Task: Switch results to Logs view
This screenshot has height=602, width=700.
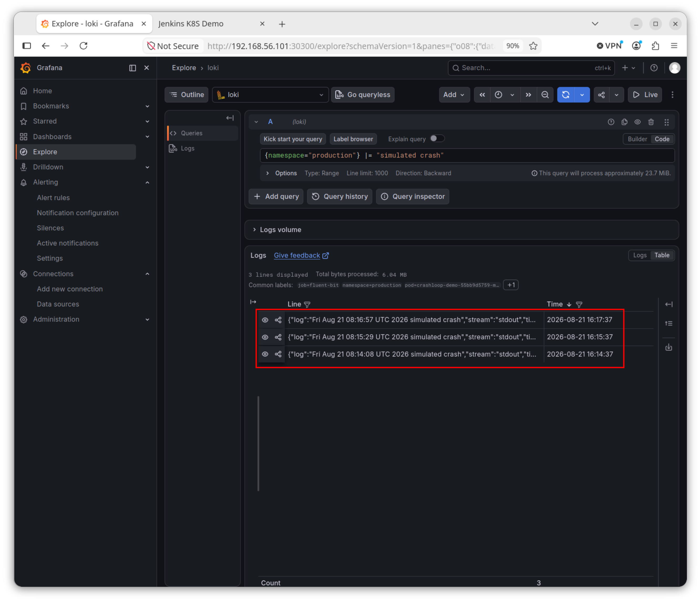Action: [640, 255]
